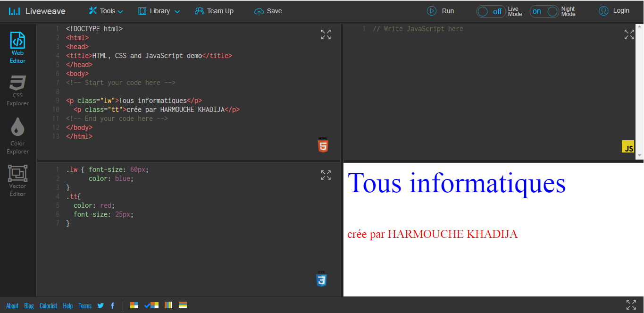Run the current code
Image resolution: width=644 pixels, height=313 pixels.
[x=440, y=11]
